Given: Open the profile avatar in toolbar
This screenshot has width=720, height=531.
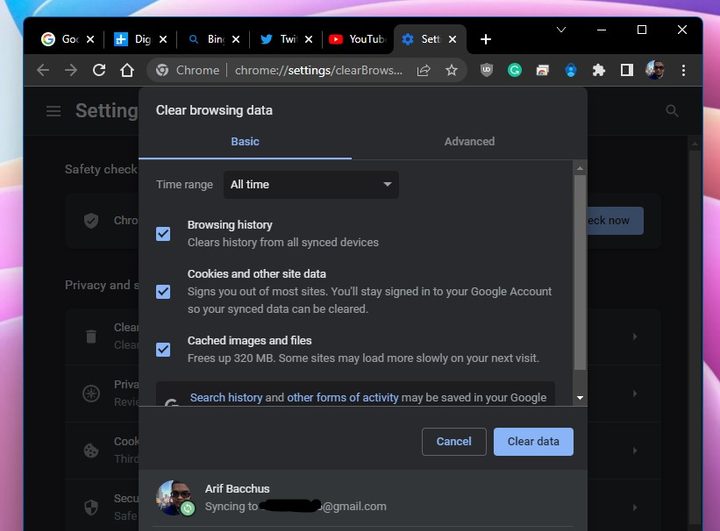Looking at the screenshot, I should click(654, 70).
